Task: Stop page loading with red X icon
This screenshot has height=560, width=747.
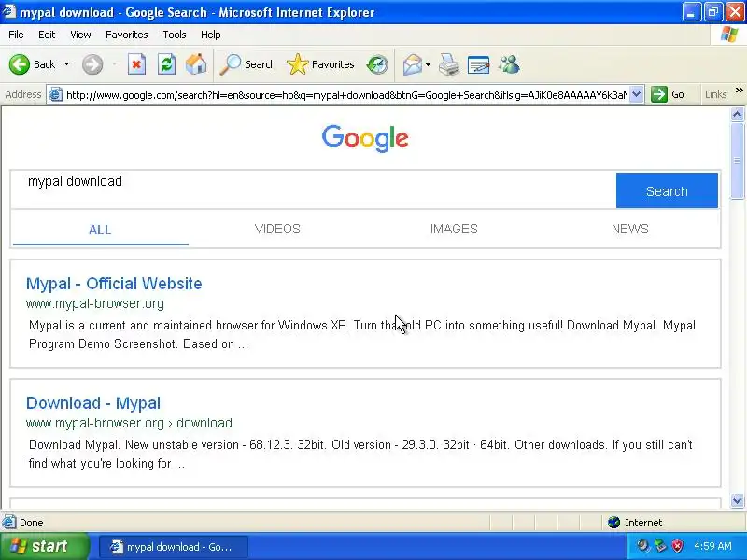Action: point(136,64)
